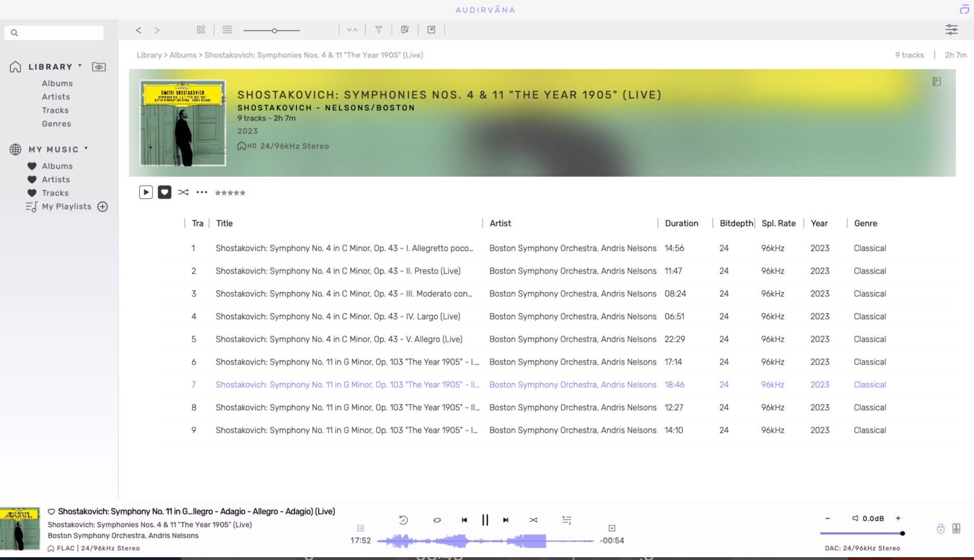Image resolution: width=974 pixels, height=560 pixels.
Task: Toggle the album favorite heart button
Action: (165, 192)
